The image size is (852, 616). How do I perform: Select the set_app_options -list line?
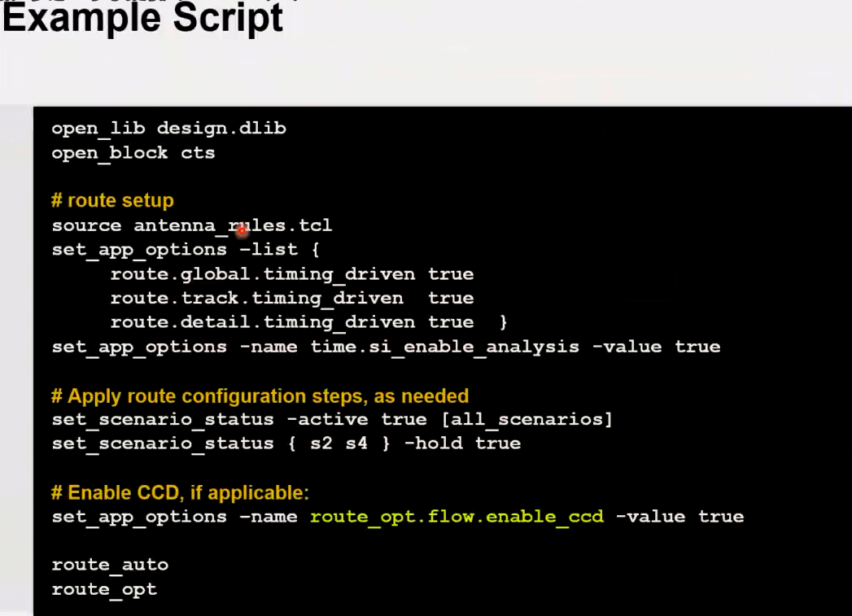coord(185,250)
